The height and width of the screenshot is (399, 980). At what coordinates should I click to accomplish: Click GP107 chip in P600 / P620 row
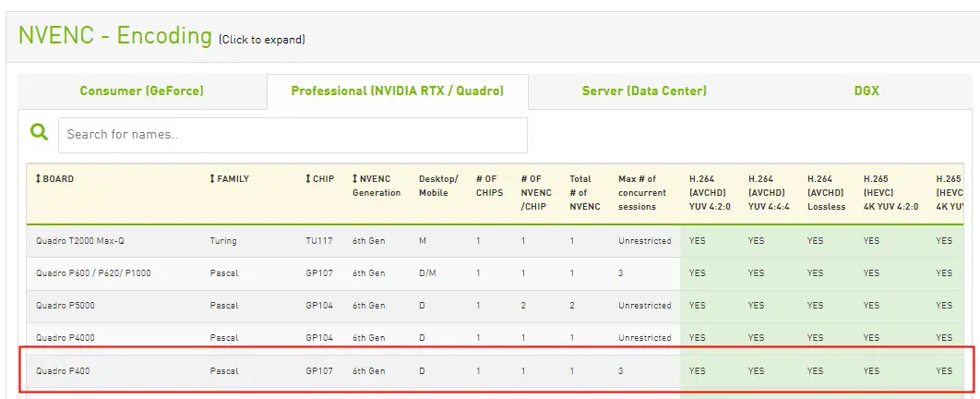[319, 273]
